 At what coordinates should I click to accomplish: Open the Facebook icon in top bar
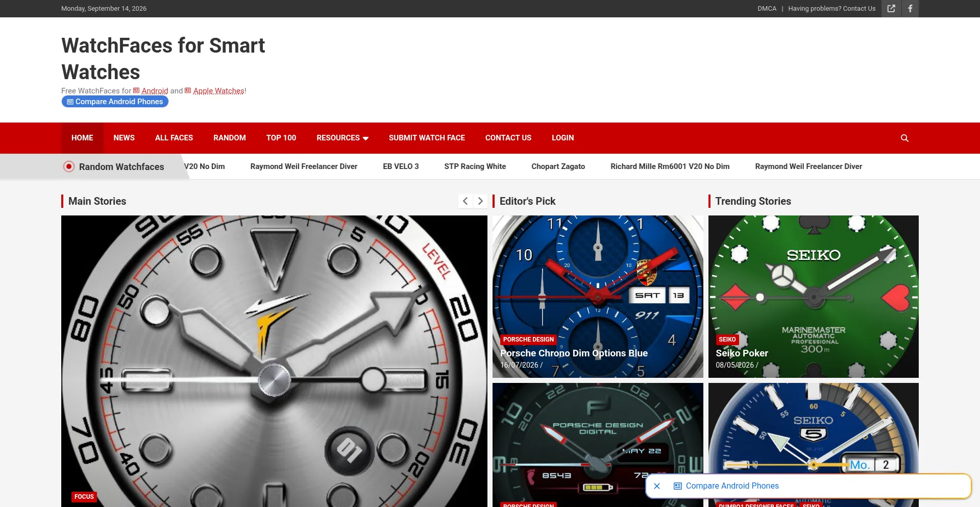[910, 9]
